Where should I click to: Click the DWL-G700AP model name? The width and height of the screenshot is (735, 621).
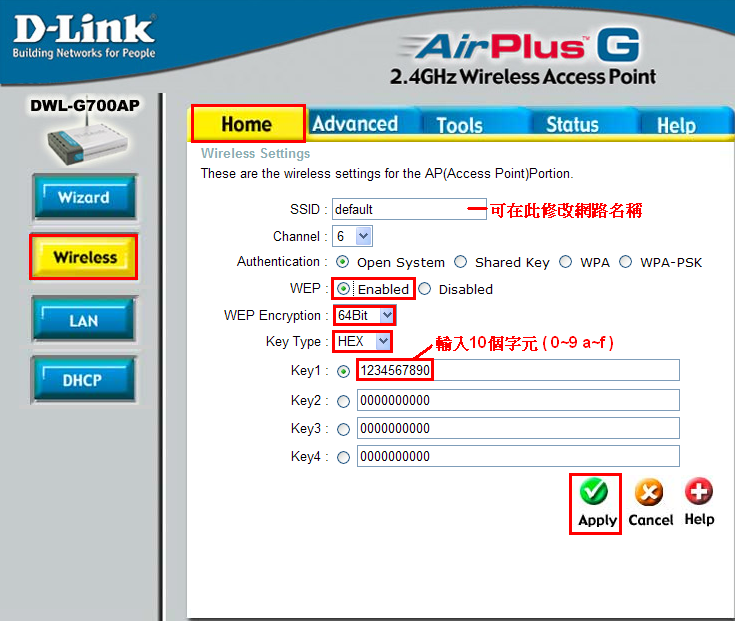[85, 105]
